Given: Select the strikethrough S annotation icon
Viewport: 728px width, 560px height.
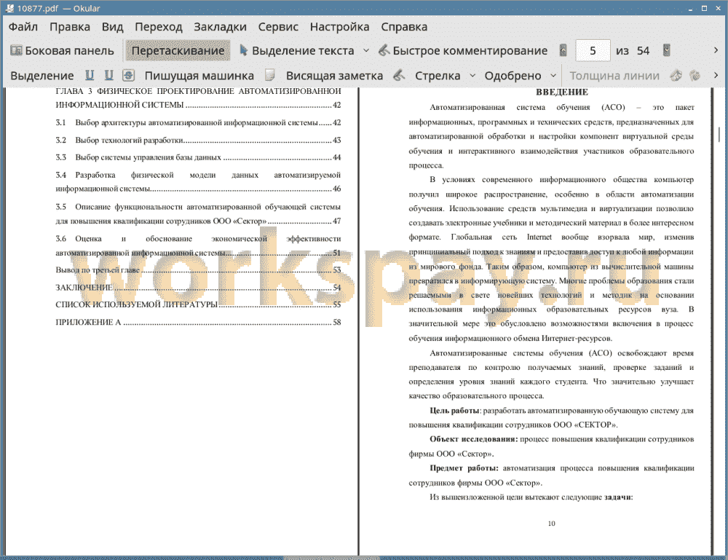Looking at the screenshot, I should [129, 75].
